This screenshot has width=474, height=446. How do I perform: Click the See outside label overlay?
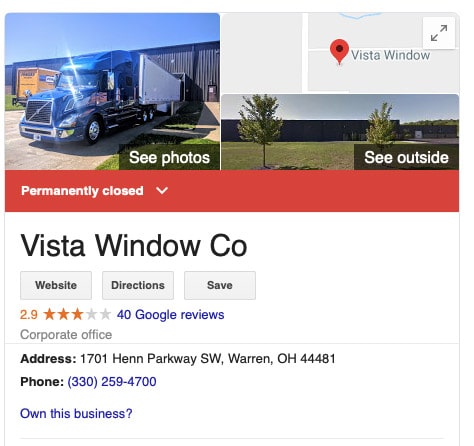406,157
